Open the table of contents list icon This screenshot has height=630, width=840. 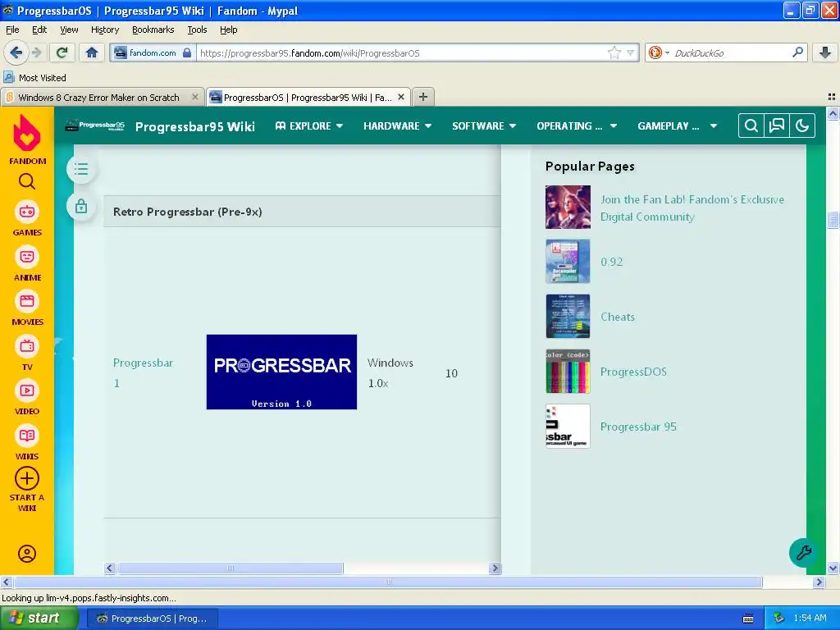pos(81,169)
